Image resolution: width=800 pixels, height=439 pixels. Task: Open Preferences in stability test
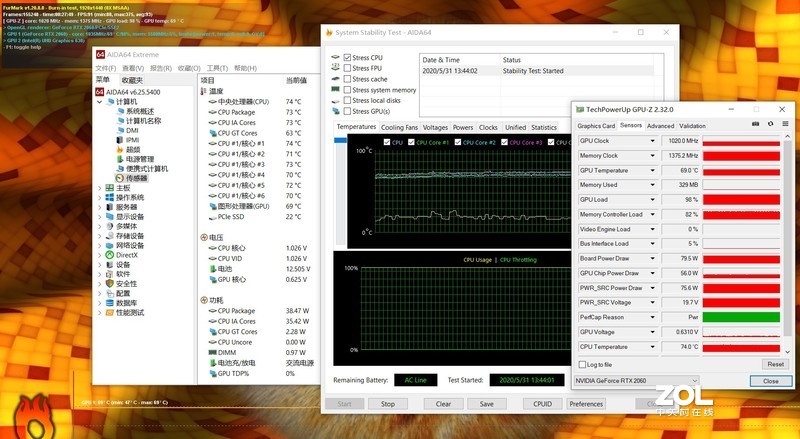point(586,404)
